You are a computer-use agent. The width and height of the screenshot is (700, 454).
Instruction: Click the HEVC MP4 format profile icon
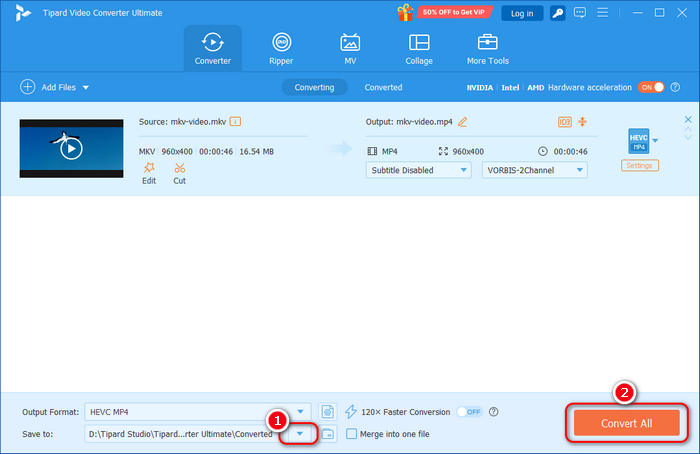[638, 141]
